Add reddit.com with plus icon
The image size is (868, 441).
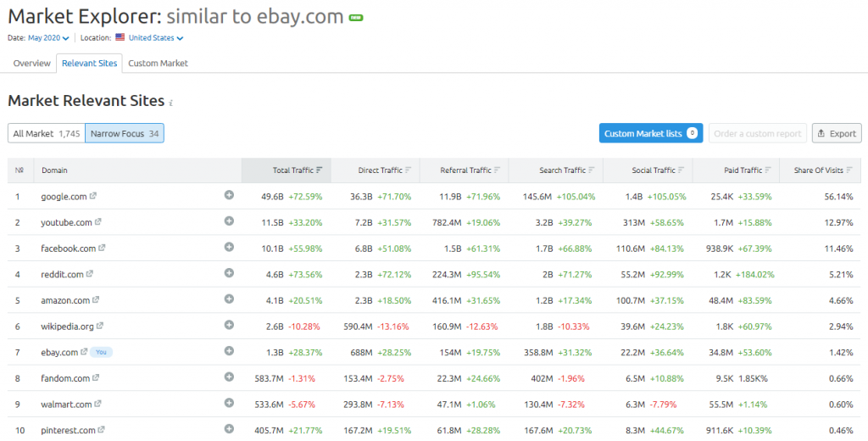(229, 273)
